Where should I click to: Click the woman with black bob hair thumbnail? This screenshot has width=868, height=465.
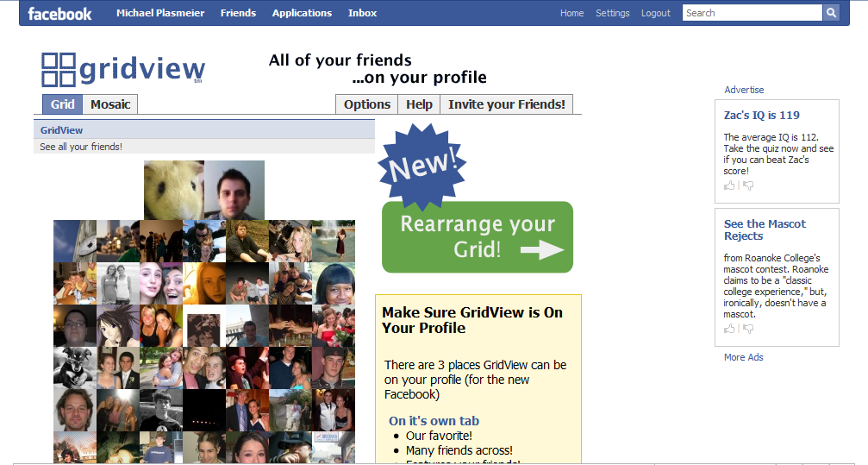[334, 283]
